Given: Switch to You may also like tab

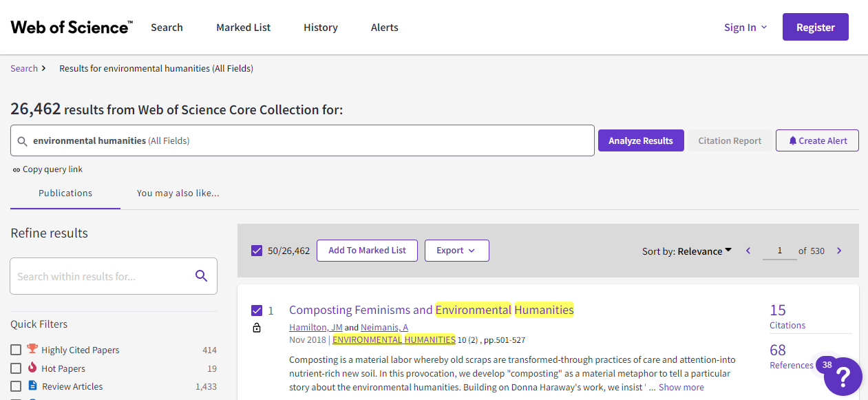Looking at the screenshot, I should (178, 193).
